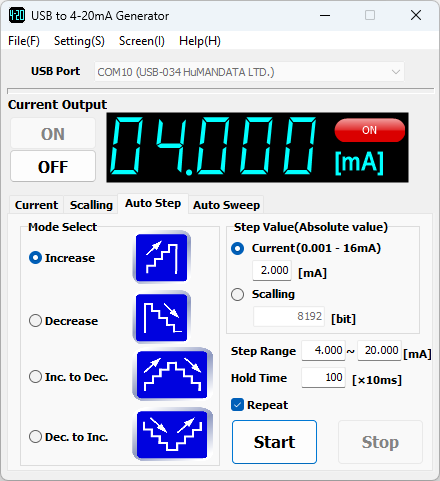
Task: Select the Decrease mode radio button
Action: (x=35, y=321)
